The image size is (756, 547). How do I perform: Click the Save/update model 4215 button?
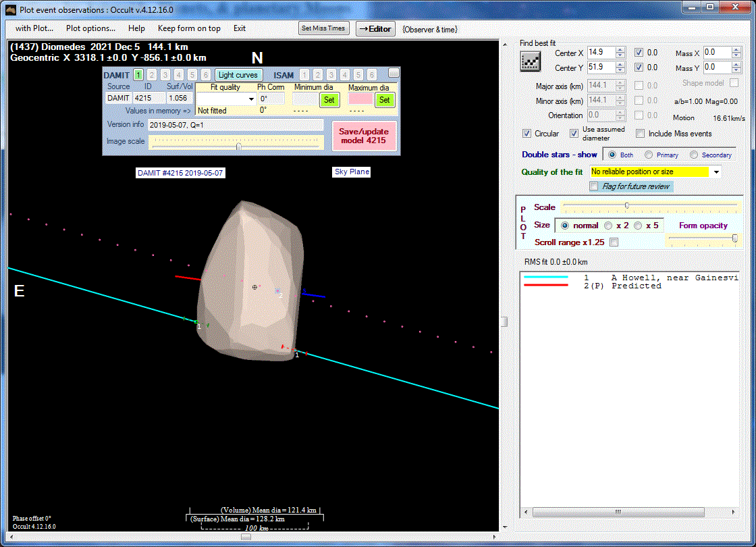(x=364, y=136)
